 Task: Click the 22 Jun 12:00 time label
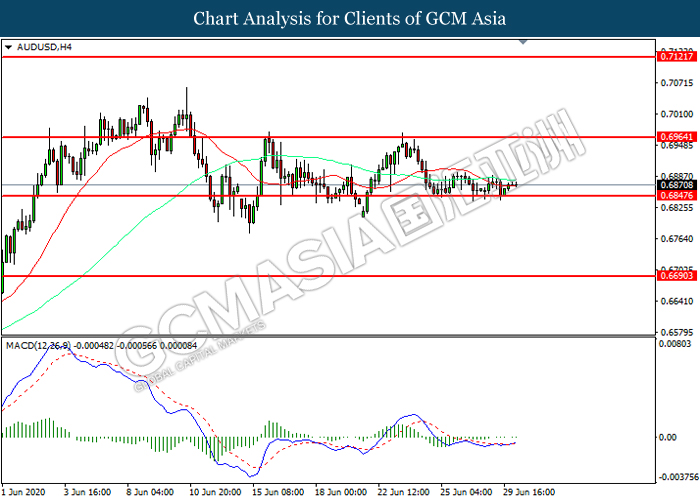(x=404, y=492)
